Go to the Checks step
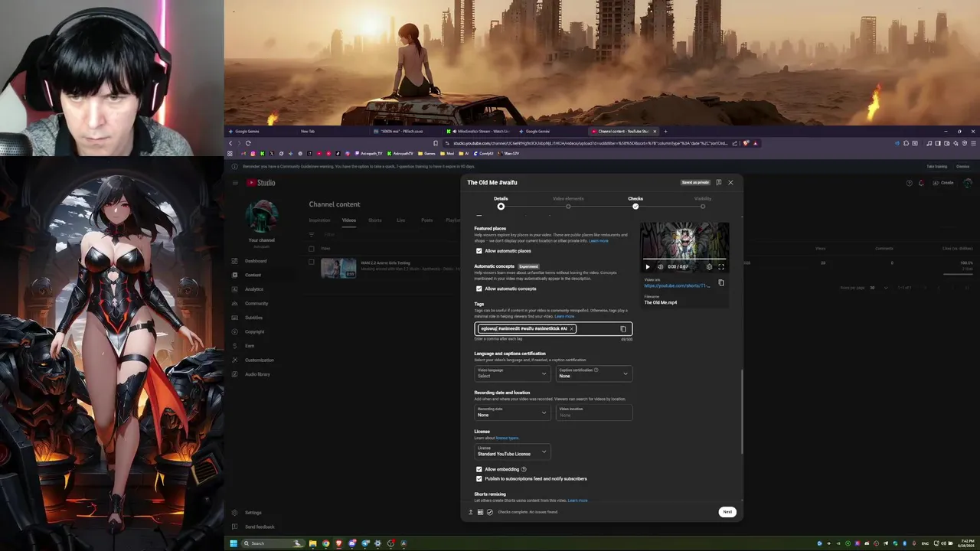 635,203
